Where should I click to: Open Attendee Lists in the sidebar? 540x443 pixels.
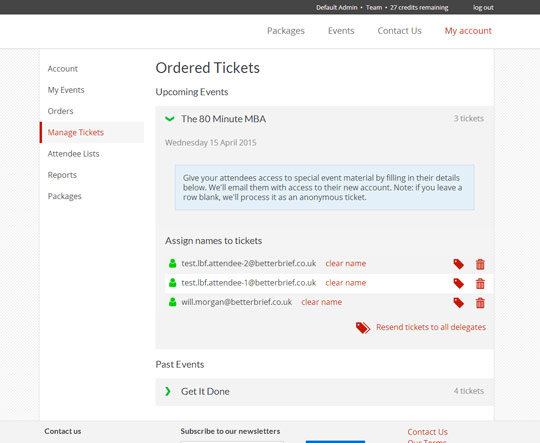73,154
